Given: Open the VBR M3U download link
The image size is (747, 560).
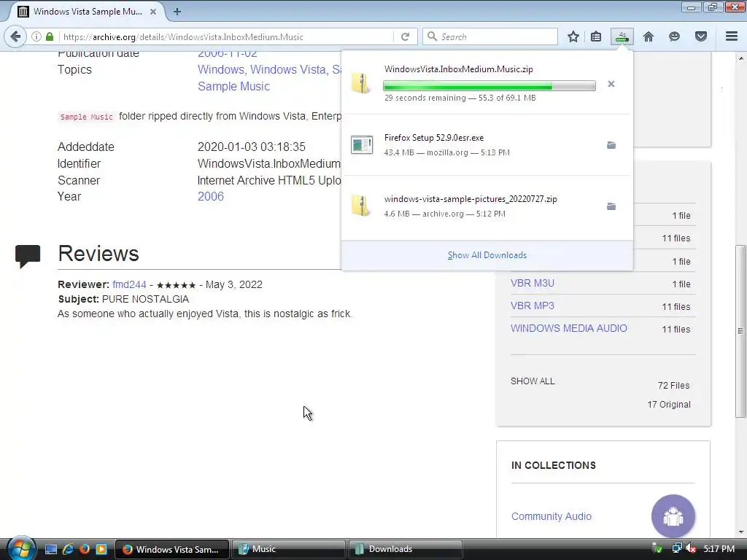Looking at the screenshot, I should point(532,284).
